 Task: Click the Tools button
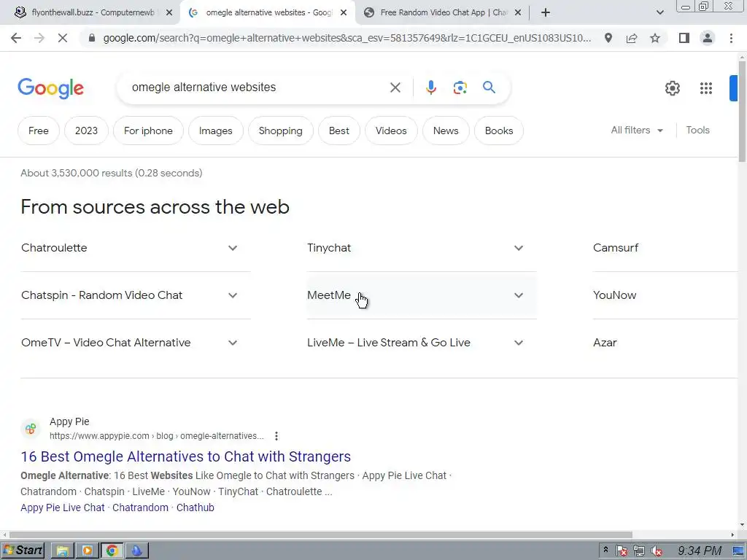click(x=697, y=130)
